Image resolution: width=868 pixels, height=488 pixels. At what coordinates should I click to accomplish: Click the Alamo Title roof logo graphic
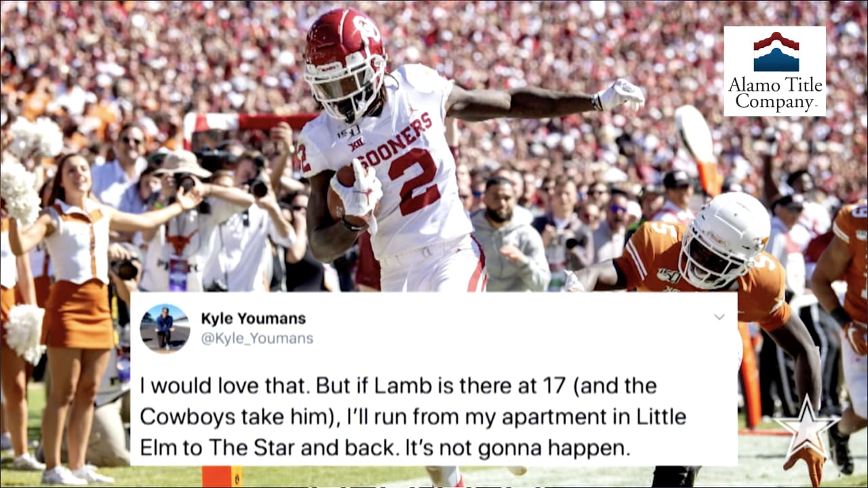click(x=775, y=52)
